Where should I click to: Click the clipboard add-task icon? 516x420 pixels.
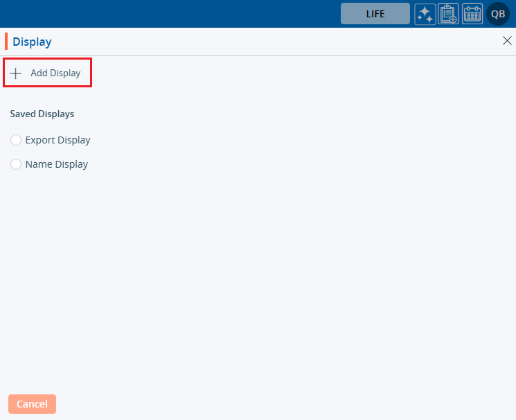coord(448,14)
